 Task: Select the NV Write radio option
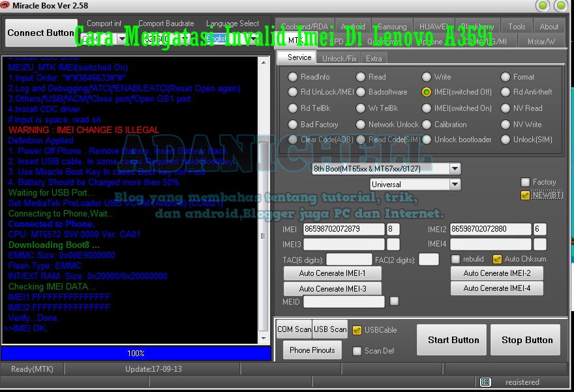pos(505,125)
